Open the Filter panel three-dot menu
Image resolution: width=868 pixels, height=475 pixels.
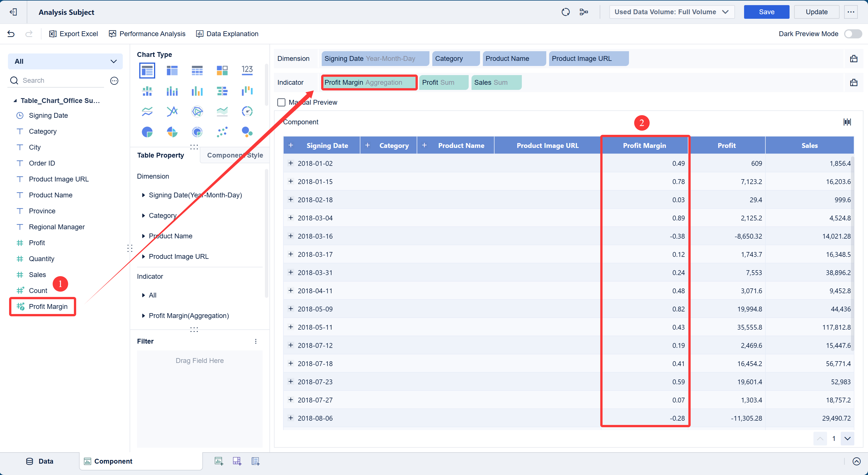click(x=256, y=341)
